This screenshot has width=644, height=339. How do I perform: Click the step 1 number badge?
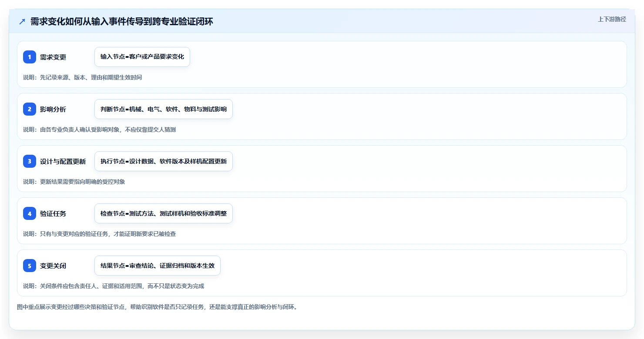pos(30,57)
